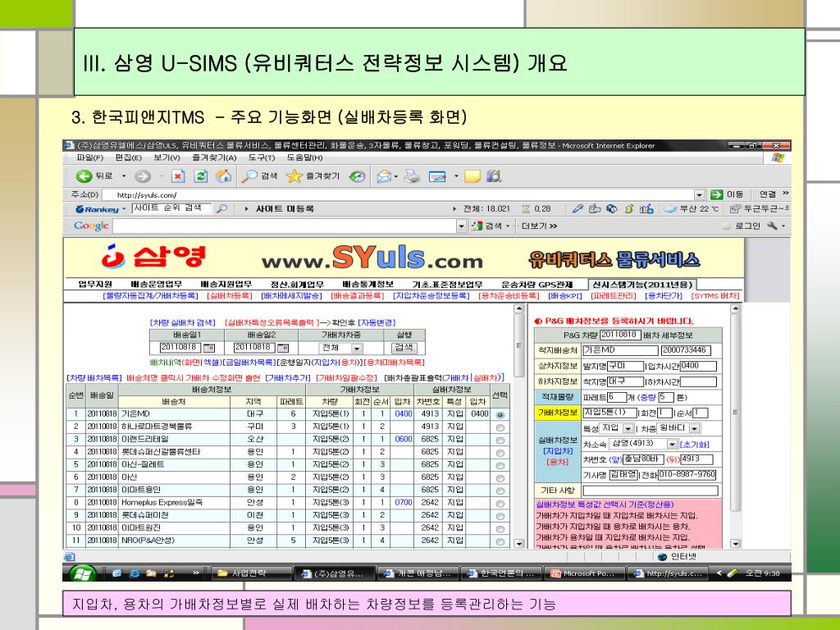840x630 pixels.
Task: Click the Google toolbar wrench settings icon
Action: [772, 226]
